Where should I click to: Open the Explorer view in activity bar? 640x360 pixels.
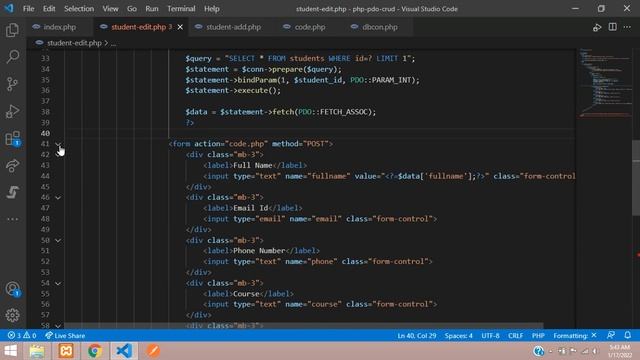pos(12,30)
